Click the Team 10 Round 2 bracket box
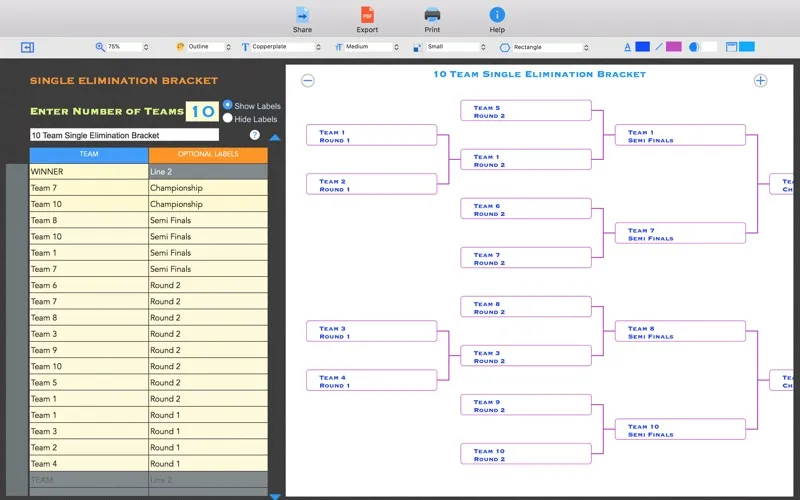The width and height of the screenshot is (800, 500). (526, 454)
